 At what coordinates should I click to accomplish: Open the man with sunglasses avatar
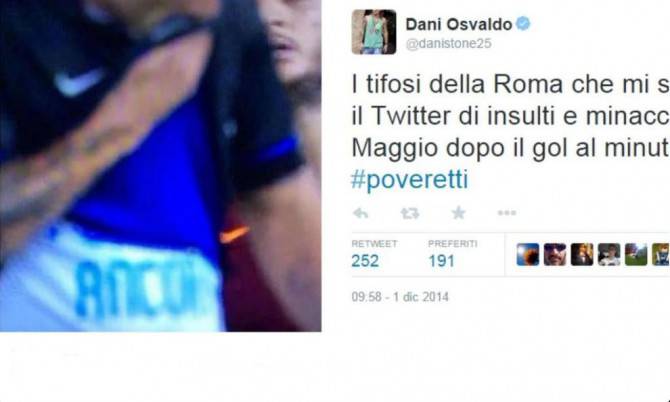[555, 255]
